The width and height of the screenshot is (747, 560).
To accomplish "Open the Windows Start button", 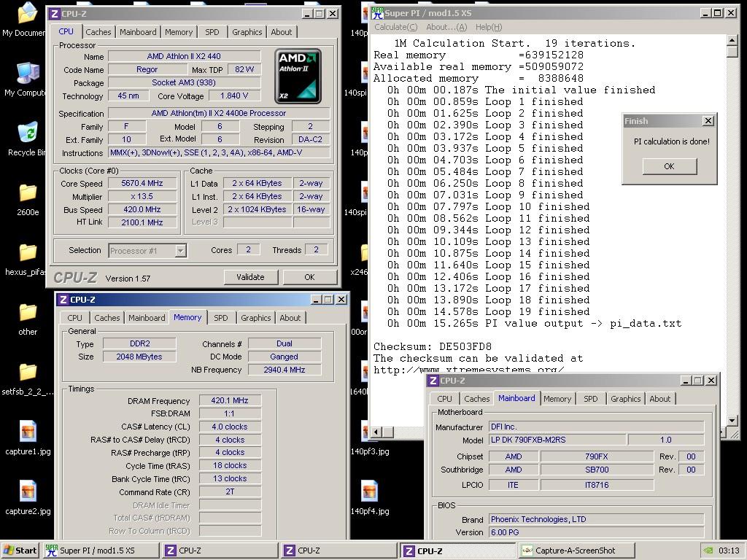I will tap(20, 551).
